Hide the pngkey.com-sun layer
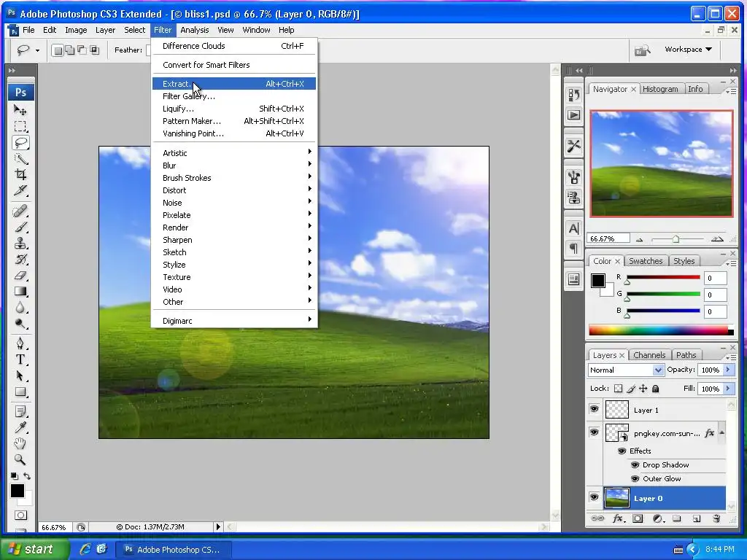747x560 pixels. tap(594, 432)
